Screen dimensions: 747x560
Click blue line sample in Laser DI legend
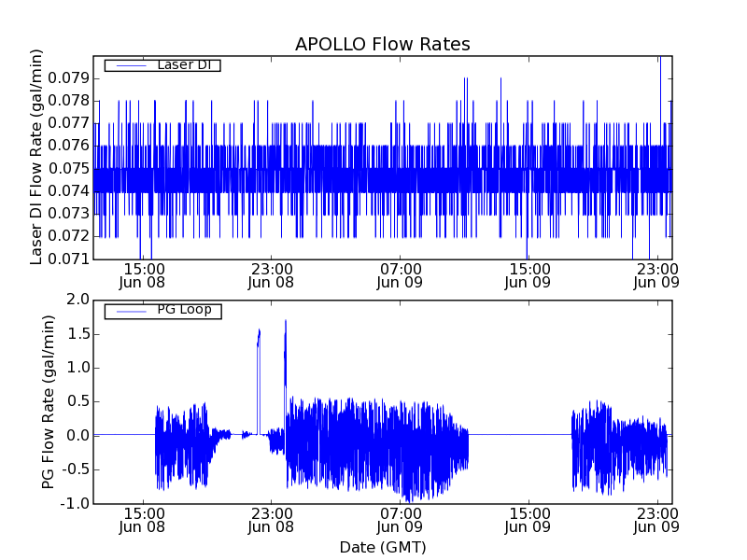click(x=130, y=65)
